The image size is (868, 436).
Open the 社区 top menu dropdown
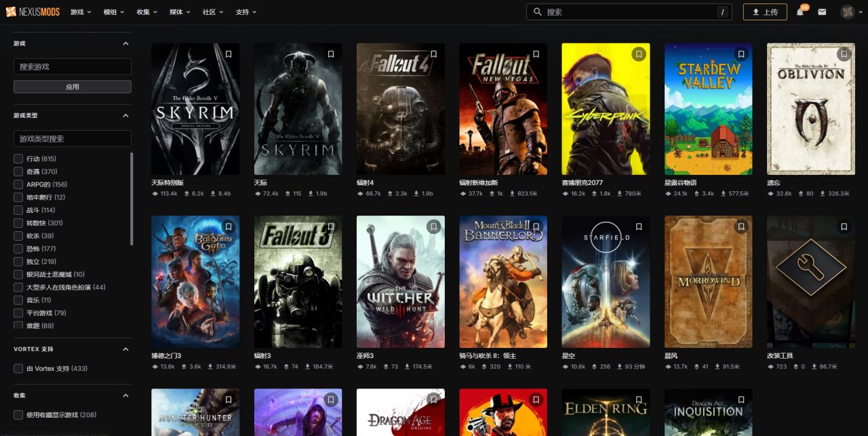click(213, 12)
